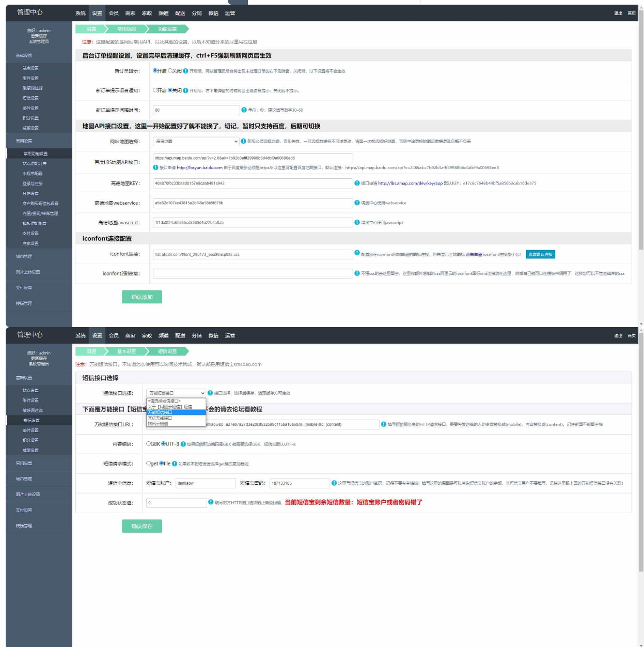The width and height of the screenshot is (644, 647).
Task: Pick 百亿无线接口 option in dropdown list
Action: point(160,418)
